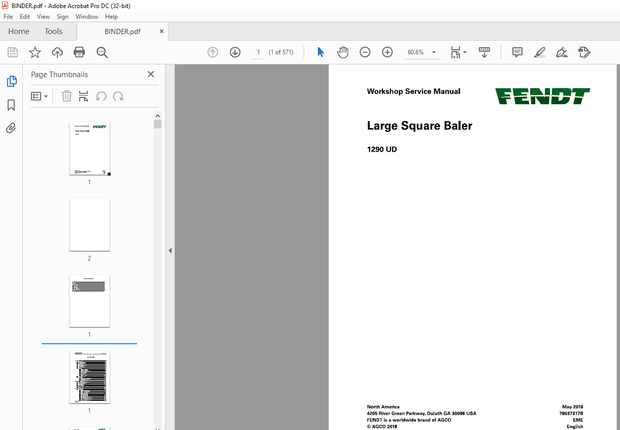Click the thumbnail panel scrollbar thumb
620x430 pixels.
point(158,125)
